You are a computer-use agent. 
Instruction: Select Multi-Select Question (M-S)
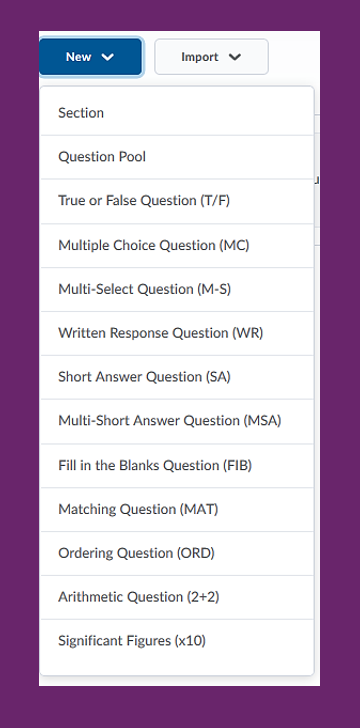click(177, 289)
